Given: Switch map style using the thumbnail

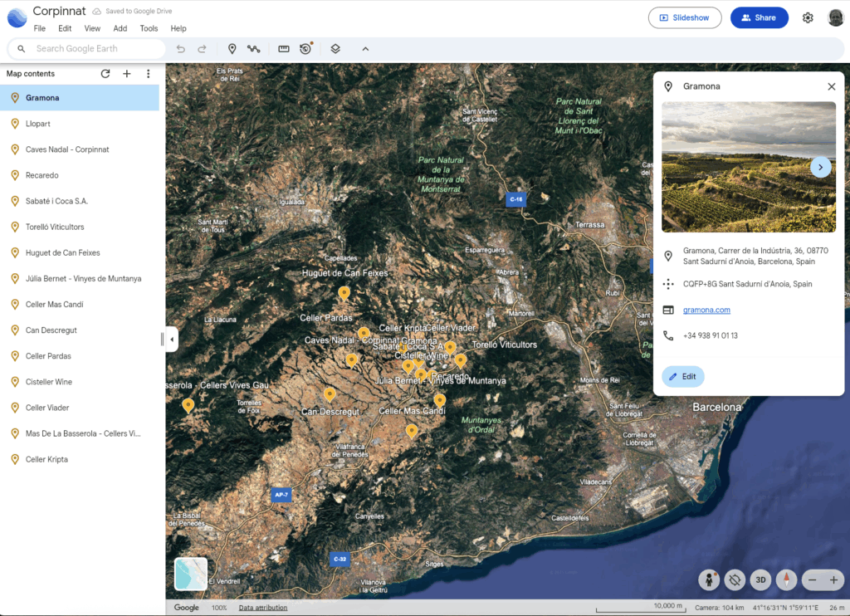Looking at the screenshot, I should click(191, 574).
